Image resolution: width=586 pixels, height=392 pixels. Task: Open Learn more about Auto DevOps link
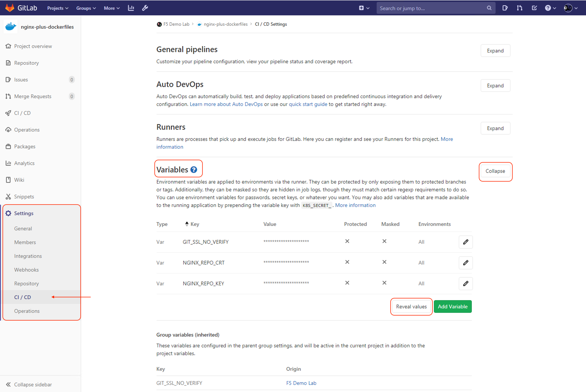[226, 104]
